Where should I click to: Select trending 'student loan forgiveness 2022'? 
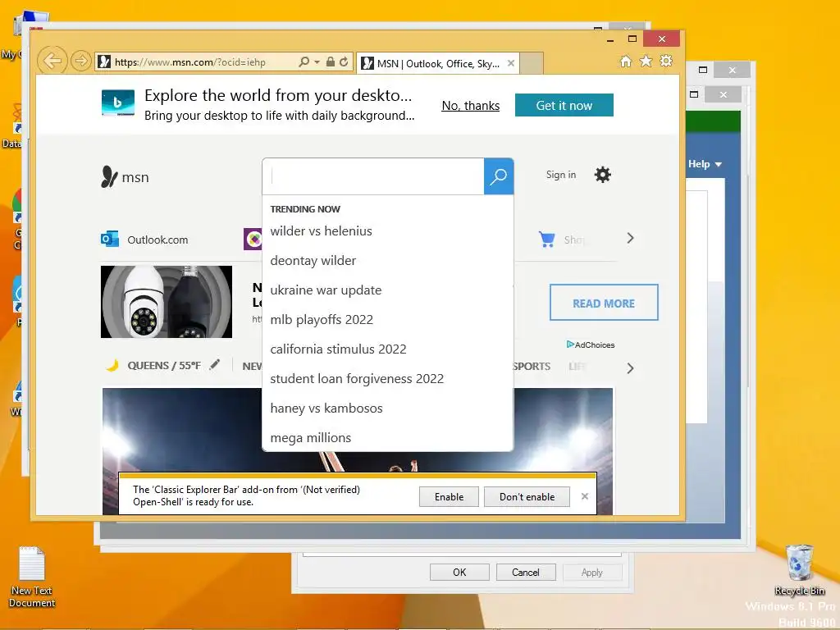click(x=357, y=379)
